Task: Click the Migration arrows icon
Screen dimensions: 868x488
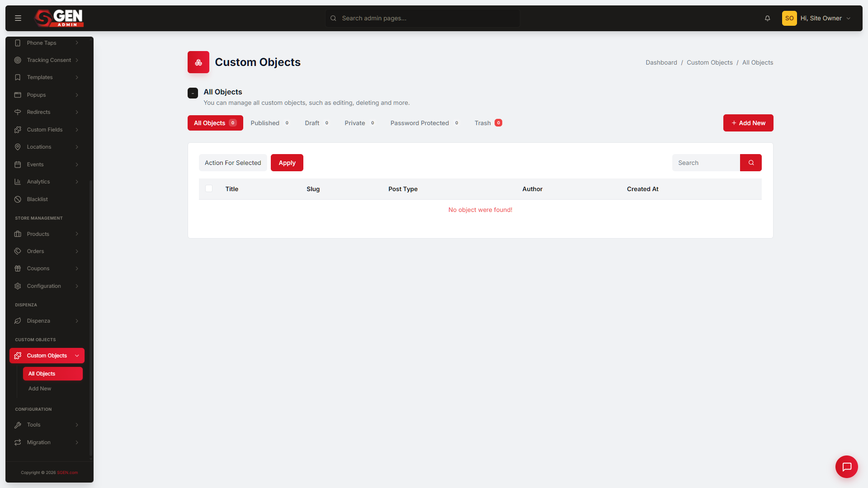Action: coord(18,442)
